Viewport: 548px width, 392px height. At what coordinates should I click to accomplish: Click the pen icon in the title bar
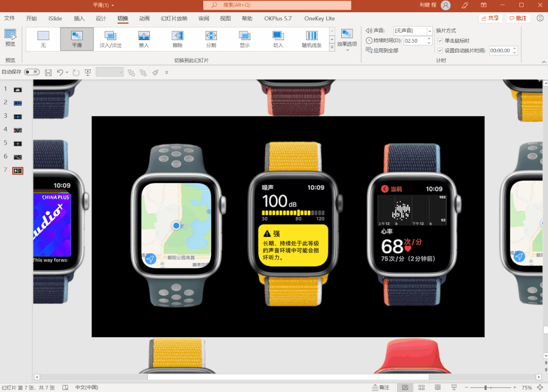point(465,5)
